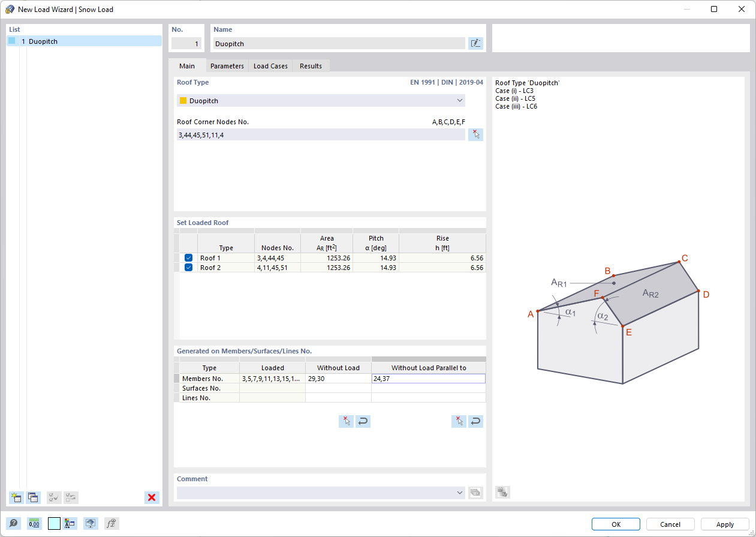Reset the Without Load selection
756x537 pixels.
(363, 421)
